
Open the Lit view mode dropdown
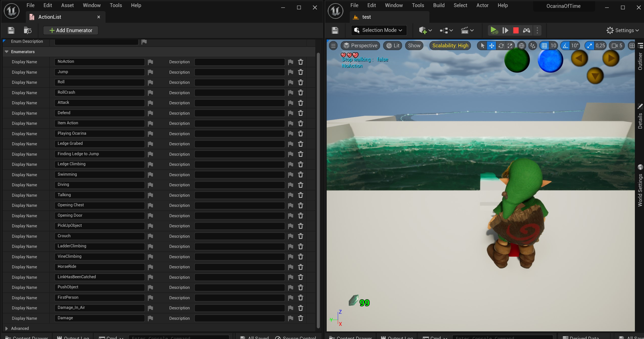click(x=393, y=46)
